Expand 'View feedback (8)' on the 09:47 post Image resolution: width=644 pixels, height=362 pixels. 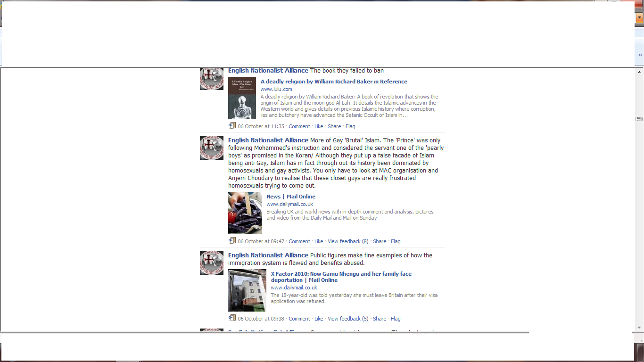348,241
